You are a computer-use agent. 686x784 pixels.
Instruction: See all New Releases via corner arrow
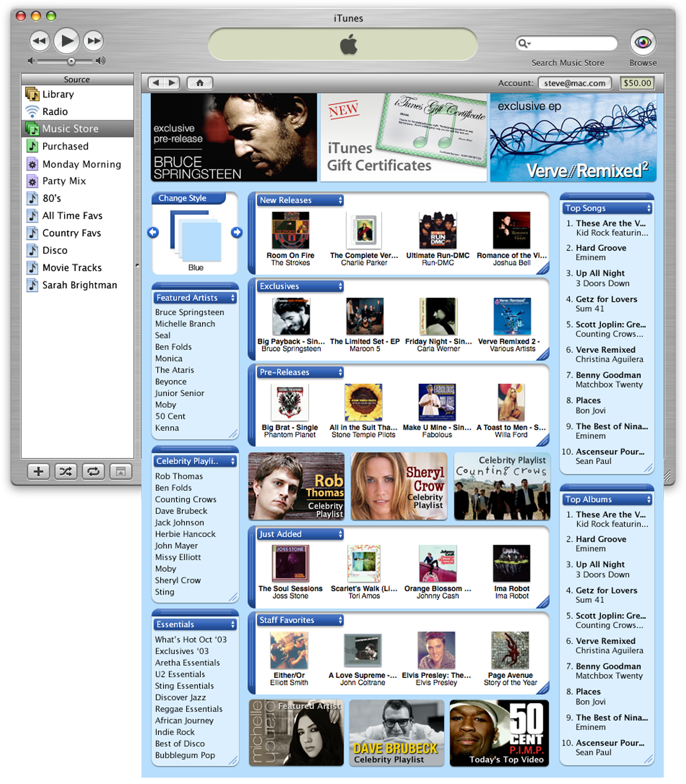(543, 269)
